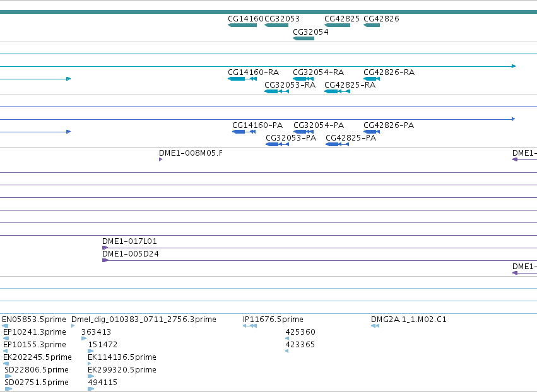Click the SD02751.5prime insertion marker

pos(8,389)
